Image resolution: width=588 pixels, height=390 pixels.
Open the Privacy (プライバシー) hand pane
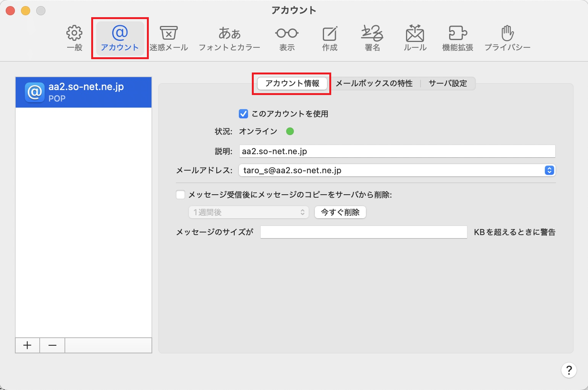[x=507, y=38]
